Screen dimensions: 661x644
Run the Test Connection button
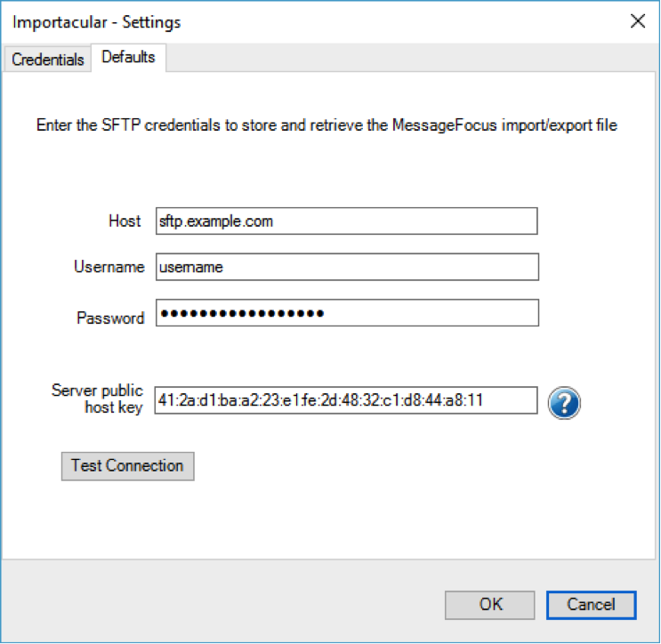[x=128, y=466]
